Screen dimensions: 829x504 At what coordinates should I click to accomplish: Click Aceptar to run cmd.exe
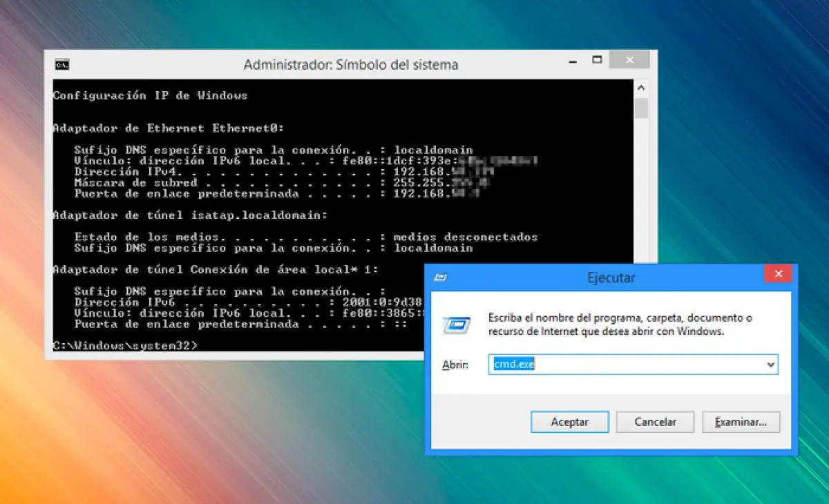point(569,422)
